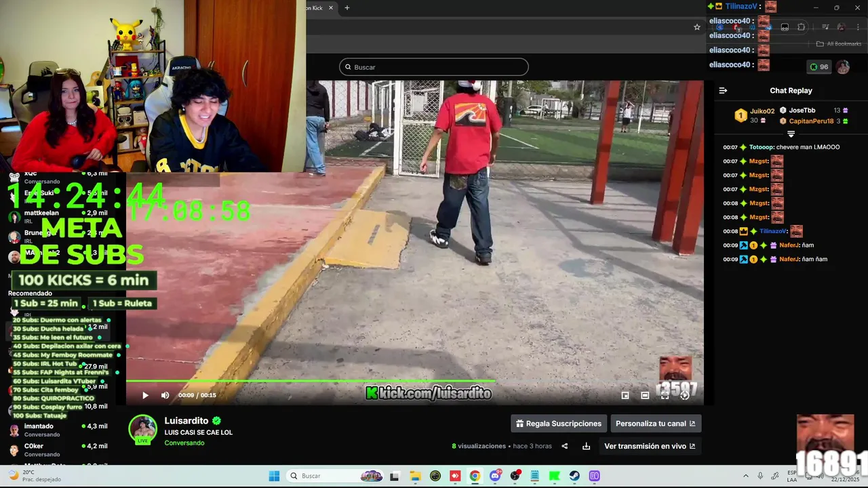The width and height of the screenshot is (868, 488).
Task: Mute the clip using the speaker icon
Action: 165,395
